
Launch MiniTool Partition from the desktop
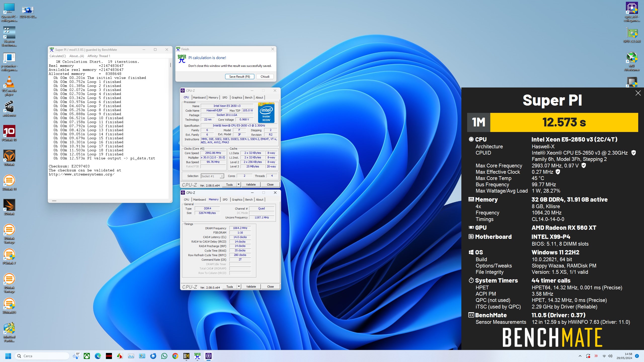click(9, 332)
